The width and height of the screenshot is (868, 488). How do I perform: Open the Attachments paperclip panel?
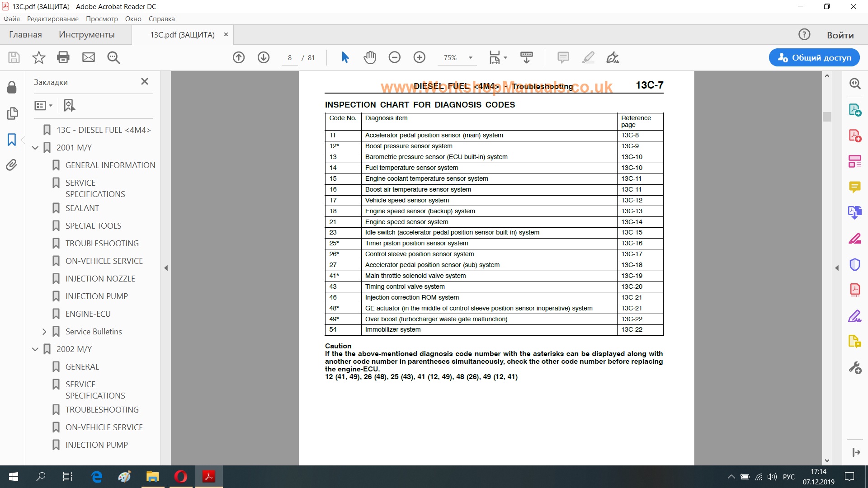coord(12,165)
